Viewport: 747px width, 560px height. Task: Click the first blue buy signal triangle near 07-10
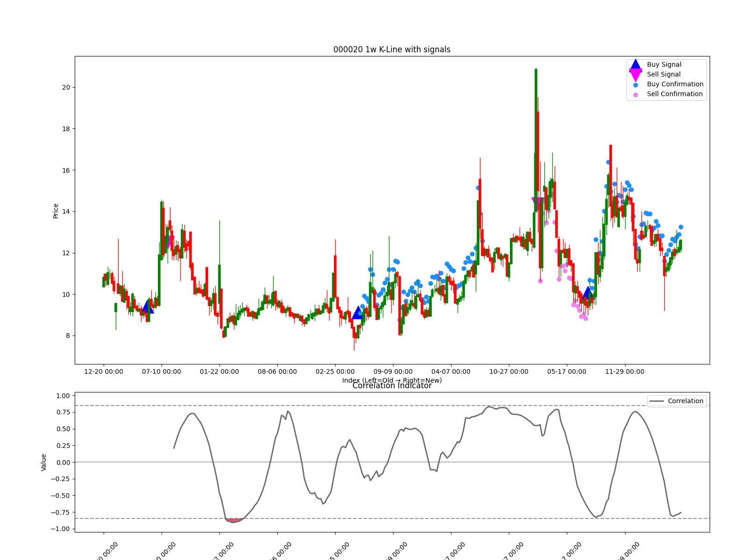coord(148,308)
